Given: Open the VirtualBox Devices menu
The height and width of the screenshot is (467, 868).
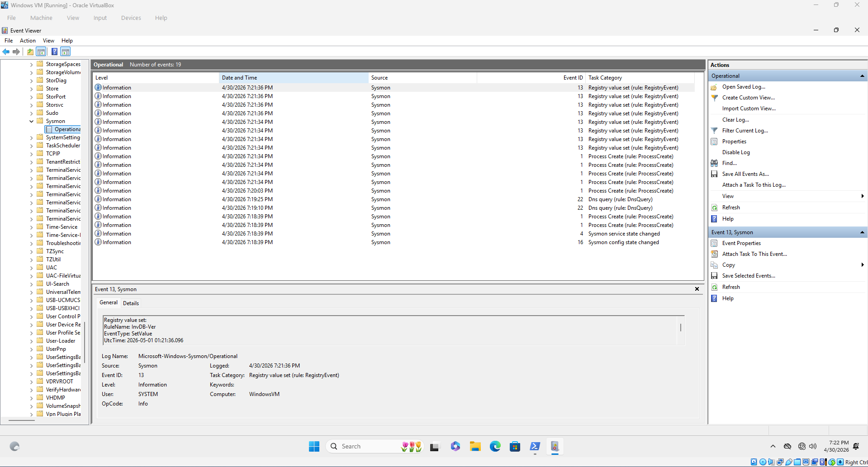Looking at the screenshot, I should click(131, 18).
